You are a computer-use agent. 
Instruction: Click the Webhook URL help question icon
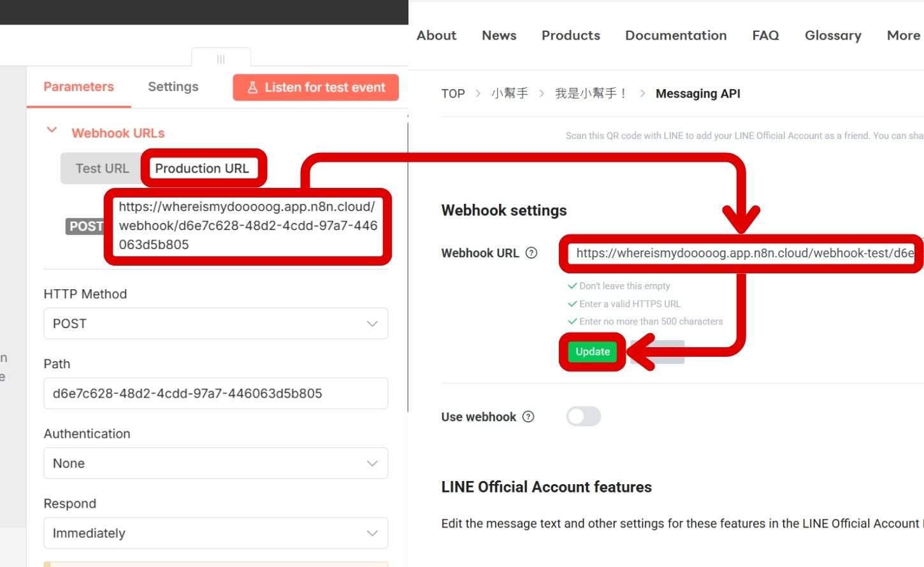[531, 253]
